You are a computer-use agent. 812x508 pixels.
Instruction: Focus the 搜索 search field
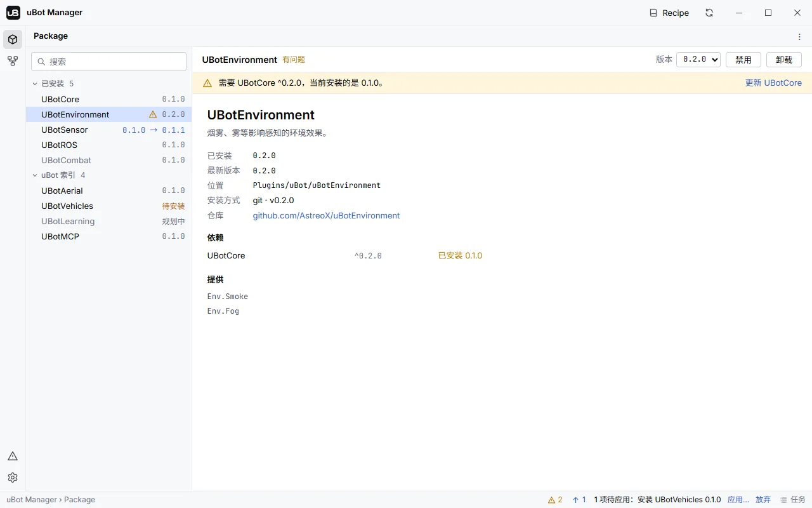pos(108,62)
